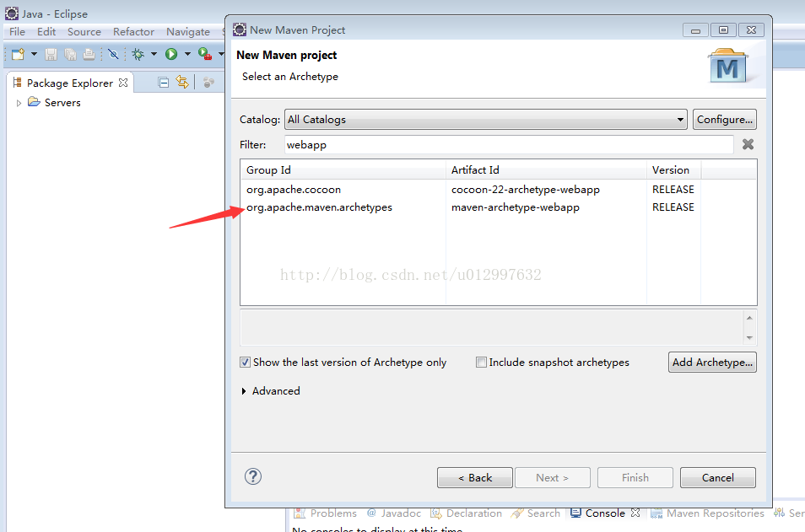Screen dimensions: 805x532
Task: Click the Add Archetype... button
Action: (x=712, y=363)
